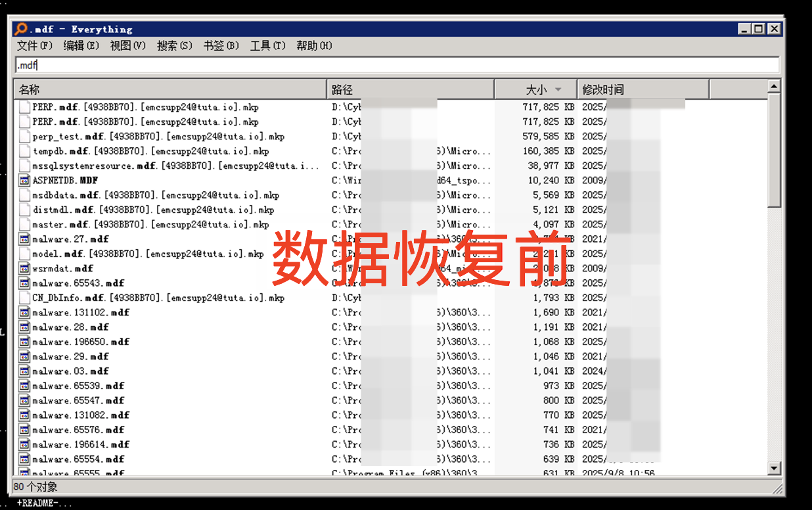Open the 文件(F) menu
This screenshot has width=812, height=510.
click(34, 45)
